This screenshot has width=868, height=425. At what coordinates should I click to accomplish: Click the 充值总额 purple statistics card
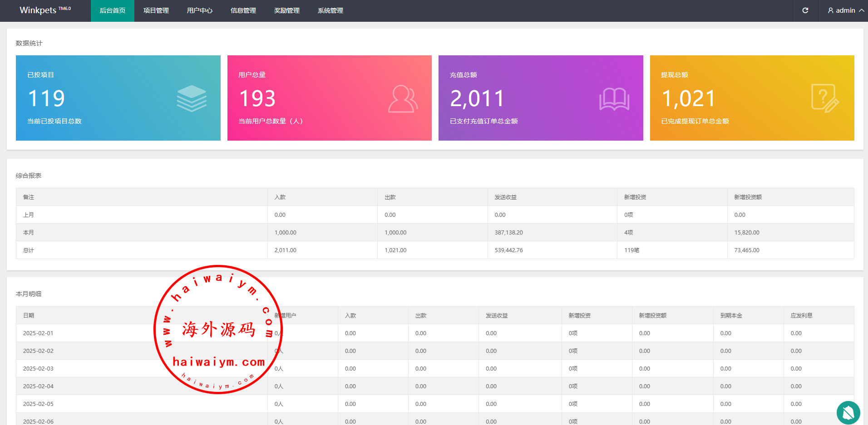click(540, 98)
